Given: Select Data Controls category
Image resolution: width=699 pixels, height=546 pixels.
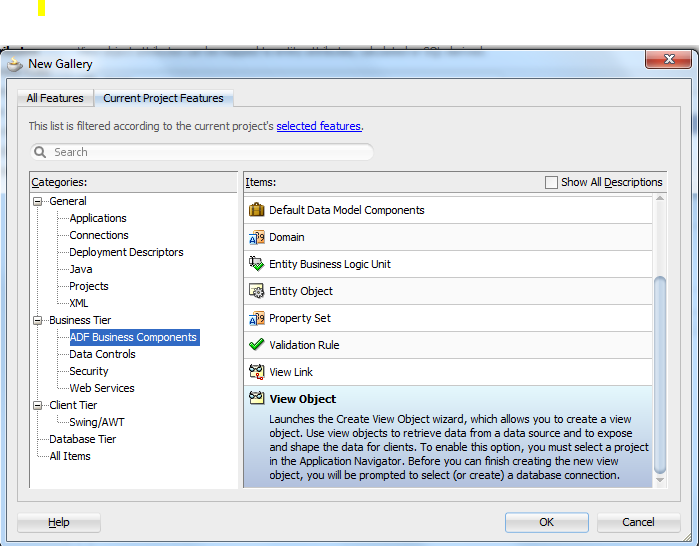Looking at the screenshot, I should click(x=103, y=354).
